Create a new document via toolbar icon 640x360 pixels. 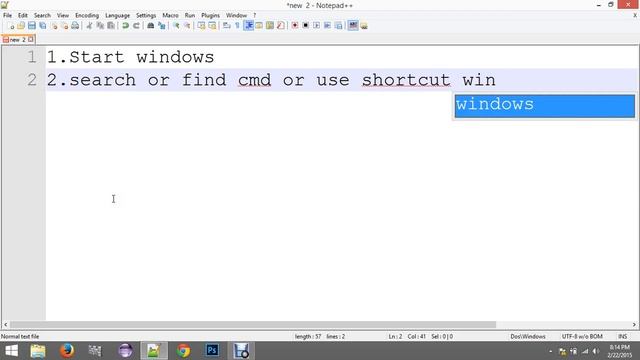tap(11, 26)
